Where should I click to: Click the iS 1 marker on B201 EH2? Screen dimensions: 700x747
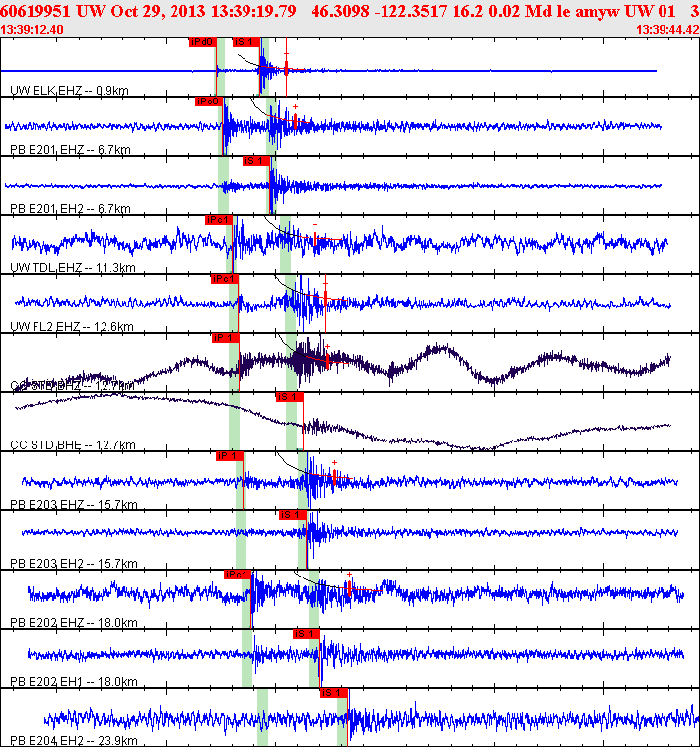(x=256, y=161)
